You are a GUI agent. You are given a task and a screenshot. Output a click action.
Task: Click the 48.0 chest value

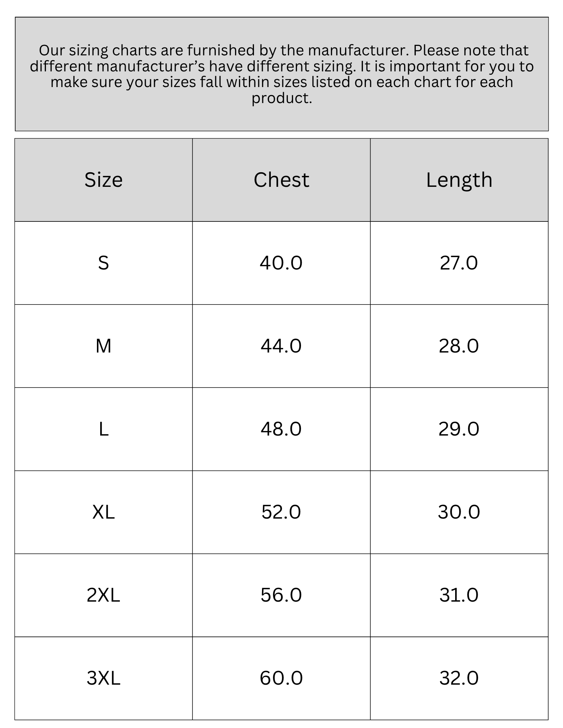[x=281, y=429]
